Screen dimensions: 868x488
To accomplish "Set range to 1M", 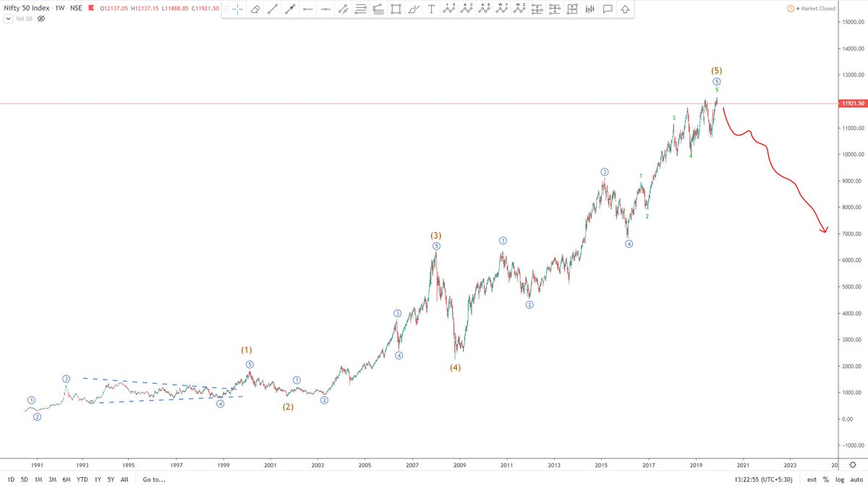I will coord(38,479).
